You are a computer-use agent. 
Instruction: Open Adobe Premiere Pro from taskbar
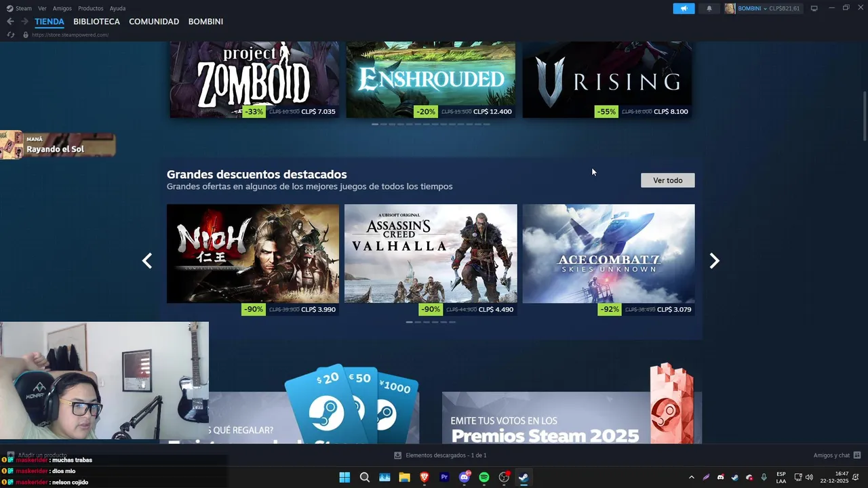444,477
